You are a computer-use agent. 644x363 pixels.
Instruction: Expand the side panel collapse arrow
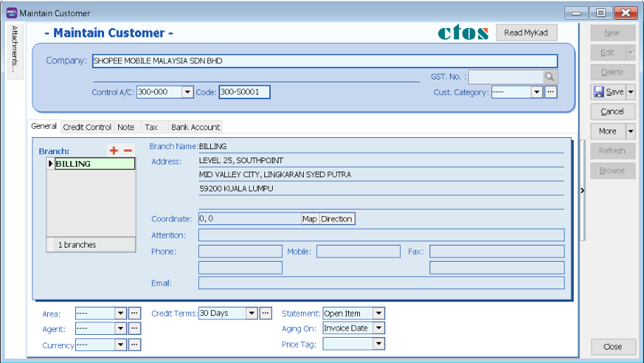click(x=582, y=191)
